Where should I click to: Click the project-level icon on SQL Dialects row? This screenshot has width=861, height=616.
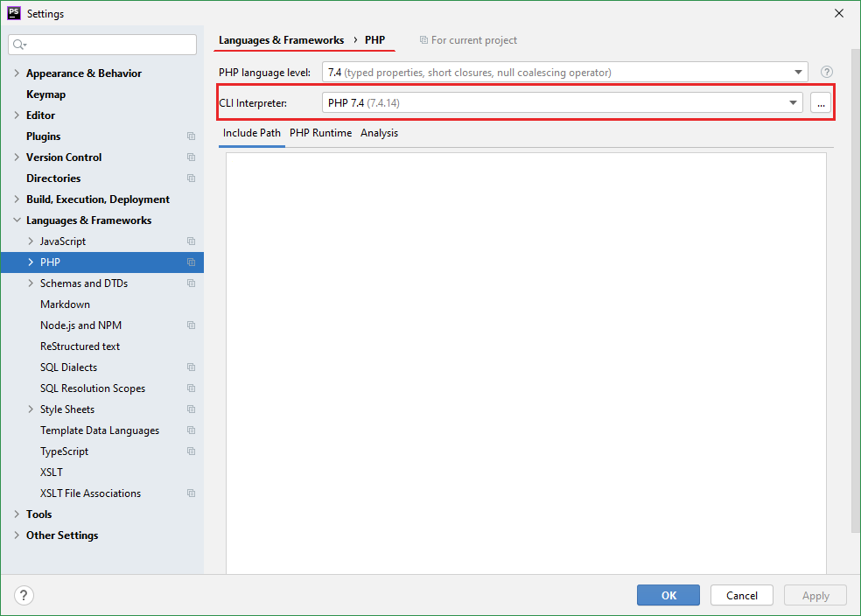point(191,367)
